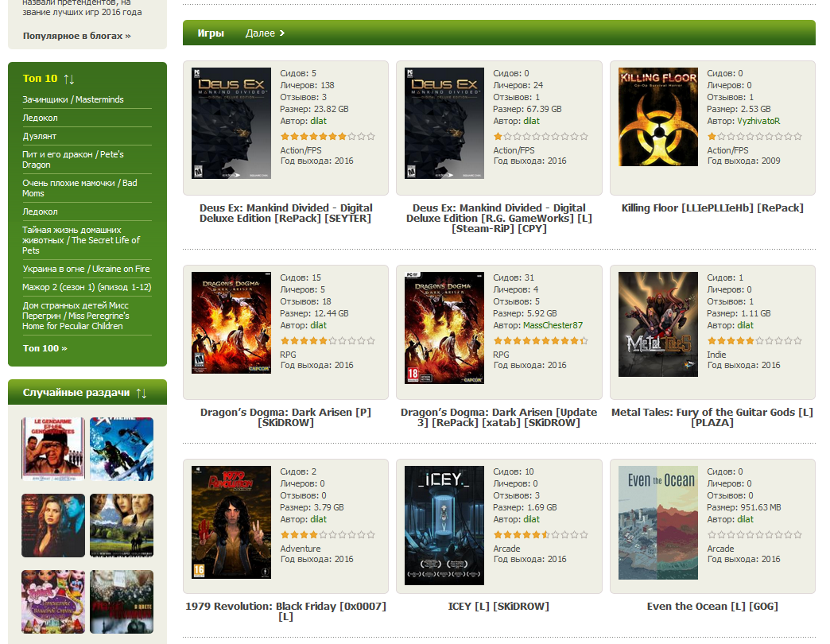This screenshot has height=644, width=830.
Task: Open author MassChester87 profile link
Action: click(553, 325)
